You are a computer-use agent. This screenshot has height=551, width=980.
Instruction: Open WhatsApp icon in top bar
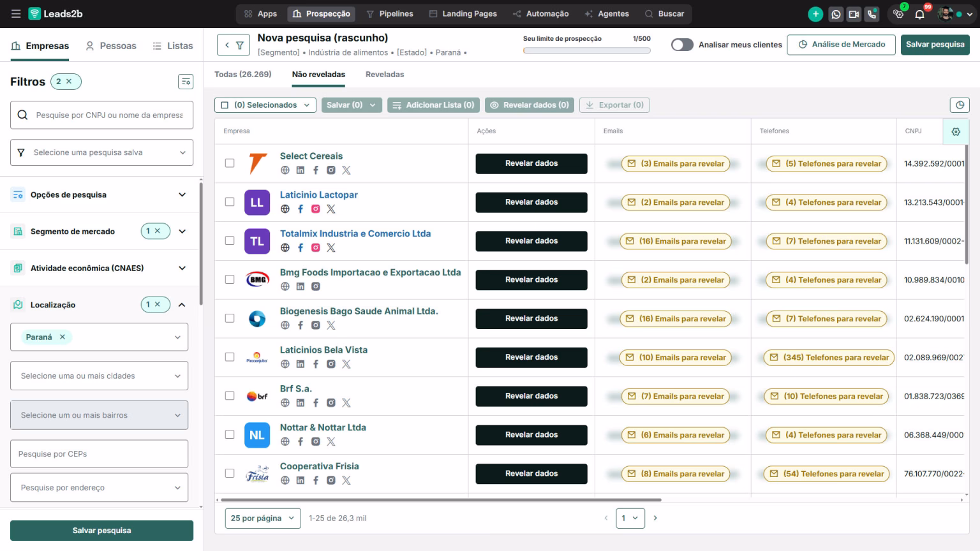click(836, 14)
